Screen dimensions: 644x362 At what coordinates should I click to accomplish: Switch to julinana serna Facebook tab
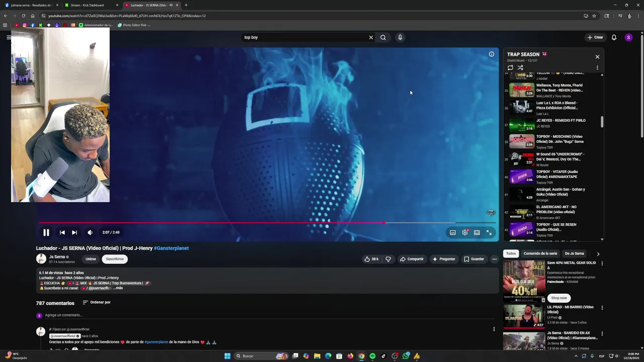(31, 5)
